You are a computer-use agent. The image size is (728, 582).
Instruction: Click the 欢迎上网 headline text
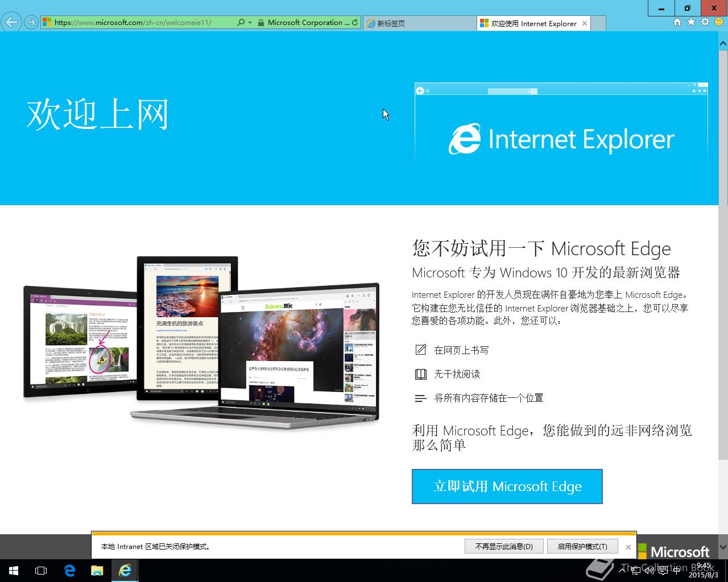coord(98,115)
